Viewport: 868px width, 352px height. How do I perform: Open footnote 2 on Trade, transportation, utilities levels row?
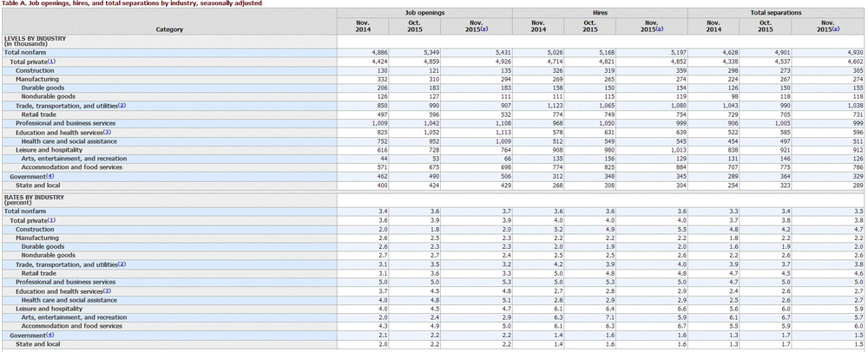(122, 106)
